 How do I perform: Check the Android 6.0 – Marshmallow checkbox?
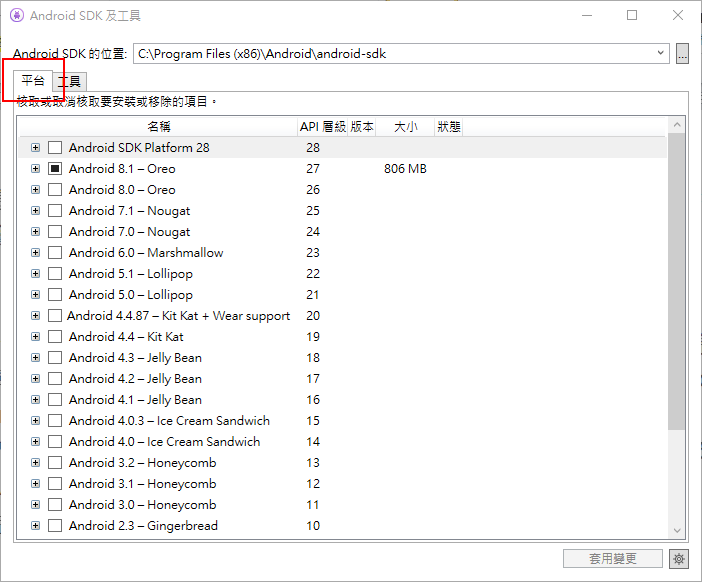coord(55,252)
